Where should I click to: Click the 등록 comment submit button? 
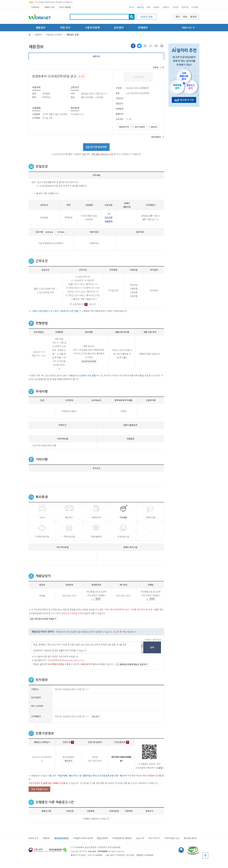[x=152, y=647]
